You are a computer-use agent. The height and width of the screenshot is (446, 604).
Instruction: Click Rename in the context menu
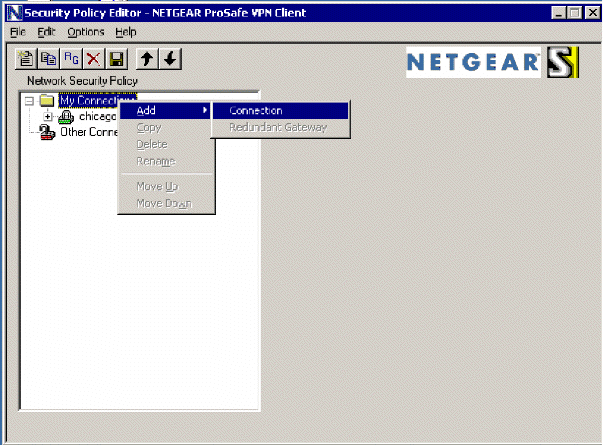166,161
